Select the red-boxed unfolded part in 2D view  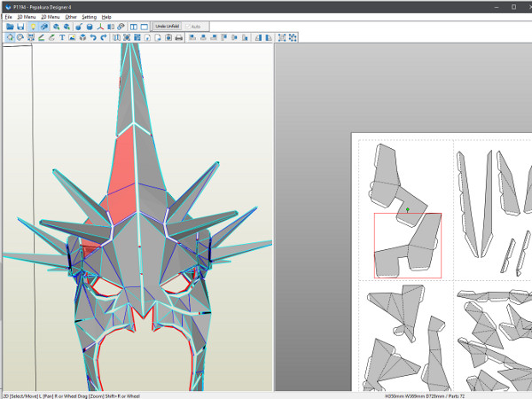click(x=408, y=246)
